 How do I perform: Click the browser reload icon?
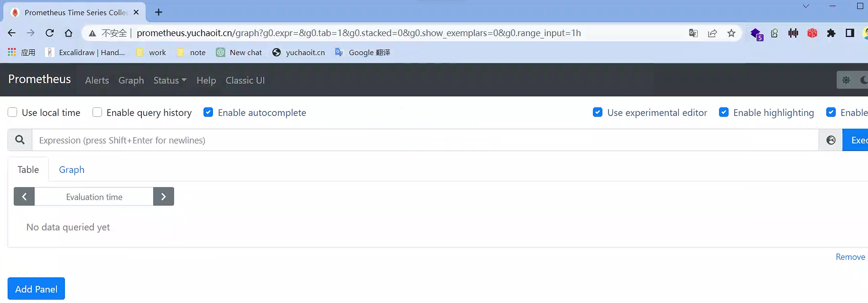click(x=50, y=33)
